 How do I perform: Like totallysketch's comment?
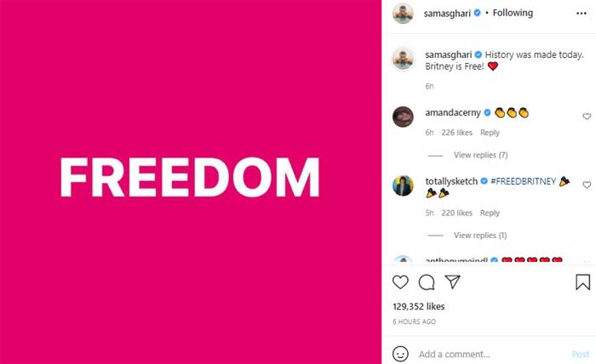click(x=587, y=185)
